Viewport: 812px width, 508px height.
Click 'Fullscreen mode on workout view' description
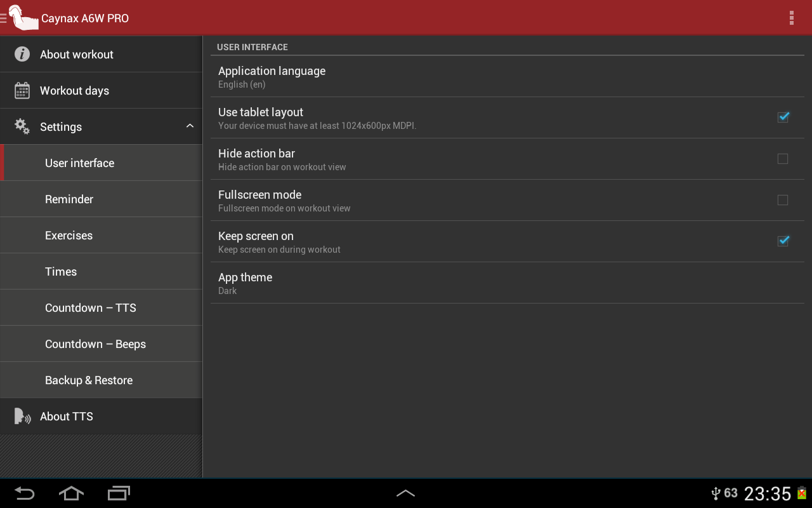click(284, 208)
